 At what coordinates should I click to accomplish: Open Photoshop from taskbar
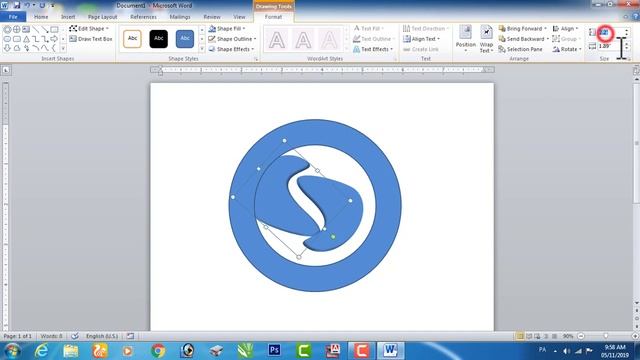[x=274, y=350]
